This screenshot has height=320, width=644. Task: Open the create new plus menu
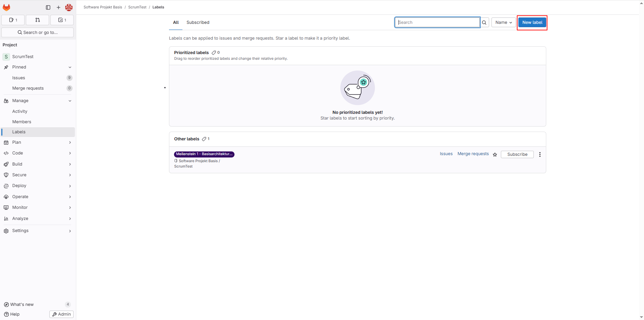pyautogui.click(x=58, y=7)
